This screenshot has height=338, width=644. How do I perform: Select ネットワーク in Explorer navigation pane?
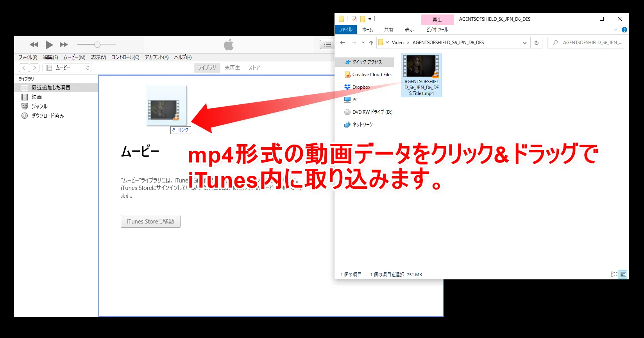[x=359, y=125]
